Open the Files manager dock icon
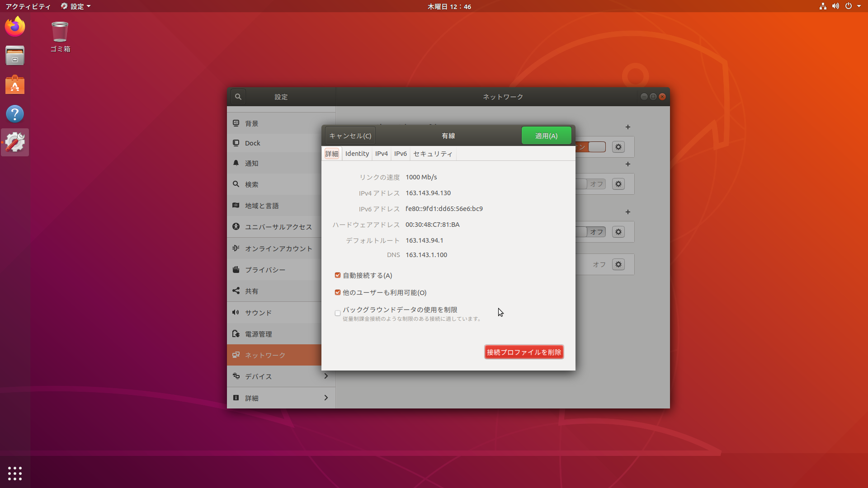This screenshot has height=488, width=868. point(15,56)
